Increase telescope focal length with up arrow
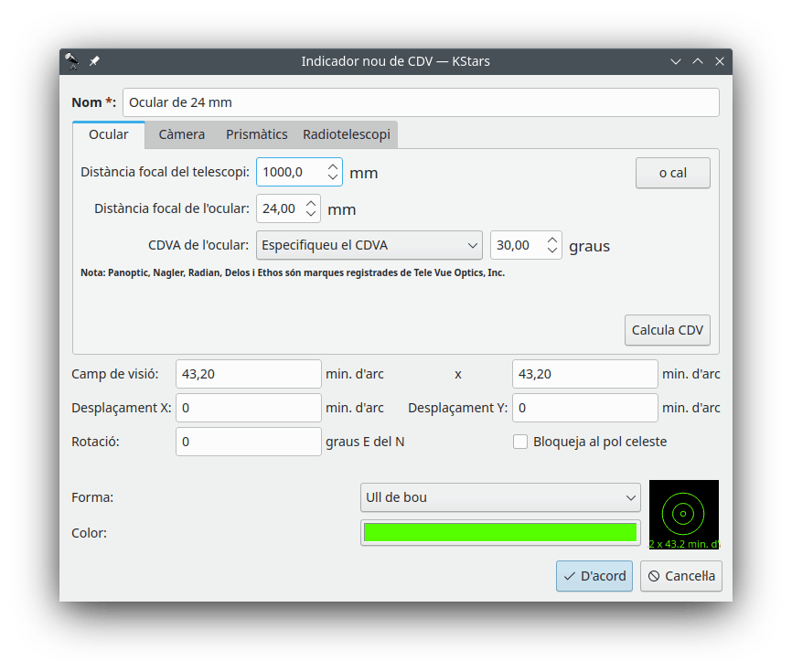Image resolution: width=792 pixels, height=672 pixels. [x=332, y=166]
